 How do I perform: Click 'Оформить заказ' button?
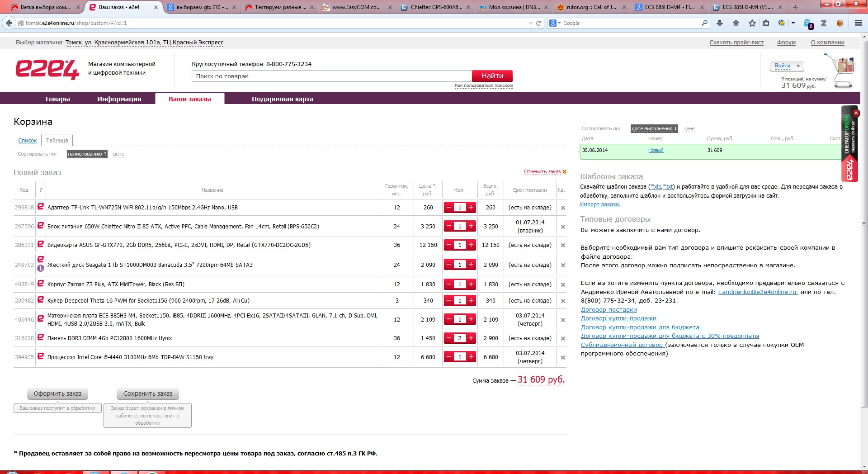click(x=57, y=394)
